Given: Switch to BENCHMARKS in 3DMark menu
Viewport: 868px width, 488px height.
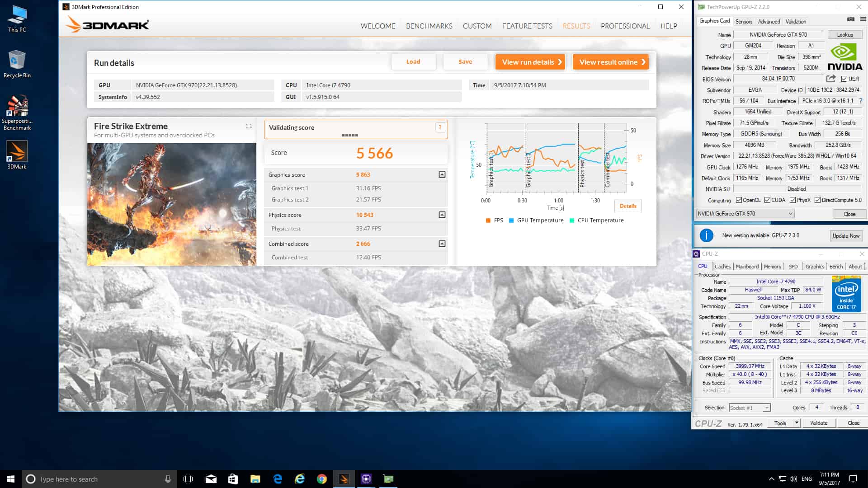Looking at the screenshot, I should pyautogui.click(x=429, y=26).
